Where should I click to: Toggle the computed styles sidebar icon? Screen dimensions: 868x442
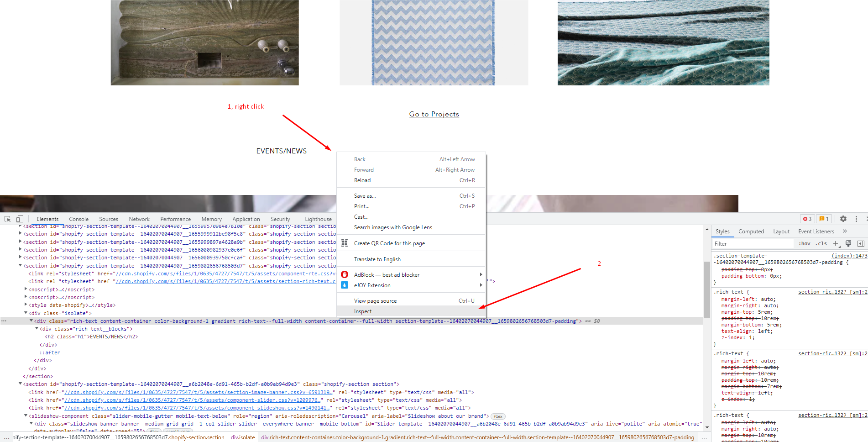pos(861,244)
